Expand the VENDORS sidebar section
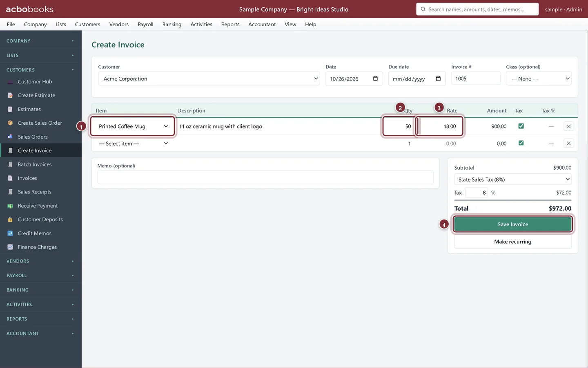Screen dimensions: 588x368 (41, 261)
